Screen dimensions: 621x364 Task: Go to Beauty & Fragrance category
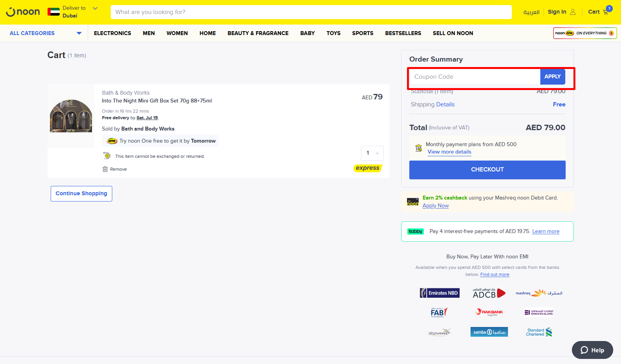pyautogui.click(x=258, y=33)
